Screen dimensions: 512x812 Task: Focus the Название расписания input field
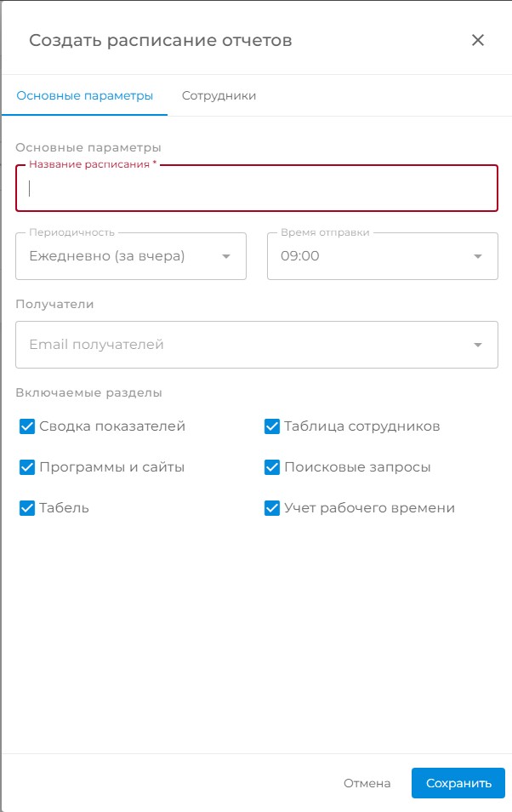pos(257,188)
